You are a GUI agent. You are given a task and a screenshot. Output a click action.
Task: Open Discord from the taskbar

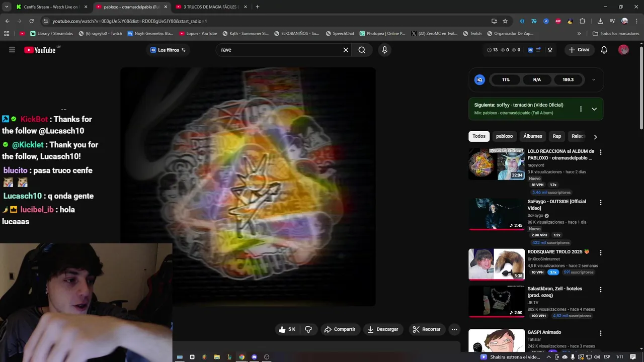click(x=254, y=357)
